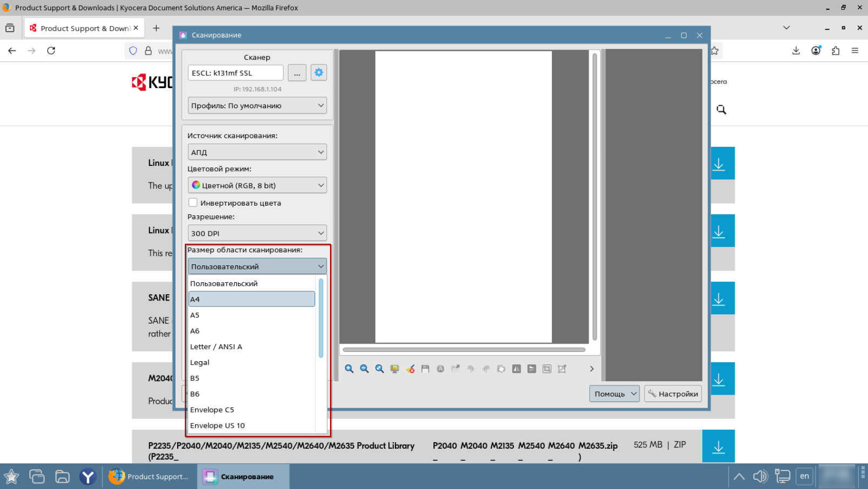Click the horizontal flip mirror icon
The width and height of the screenshot is (868, 489).
click(516, 369)
